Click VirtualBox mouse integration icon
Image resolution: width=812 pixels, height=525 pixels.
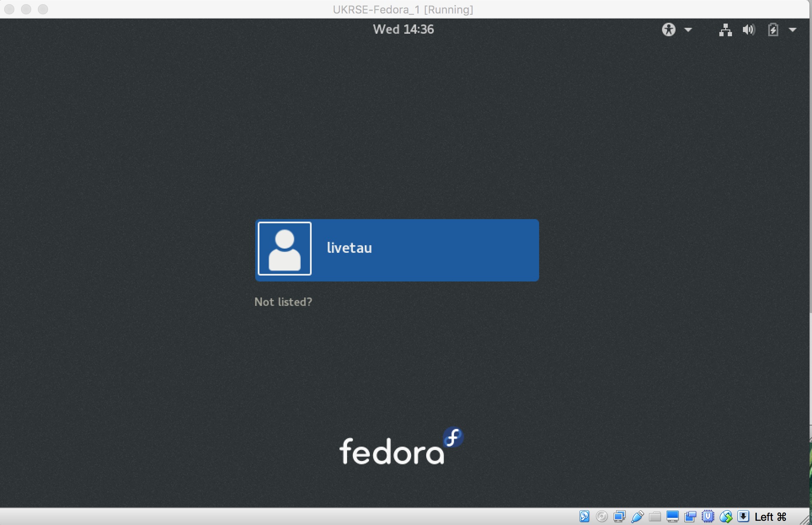[726, 516]
